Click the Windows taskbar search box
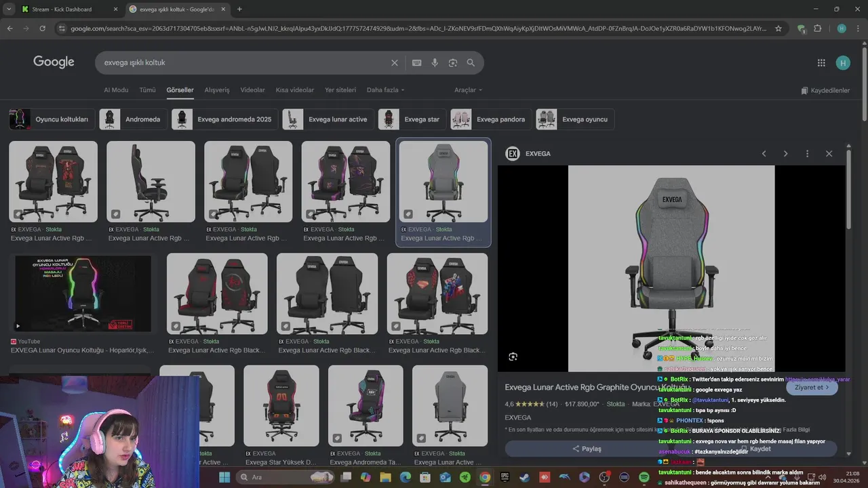868x488 pixels. click(x=287, y=477)
